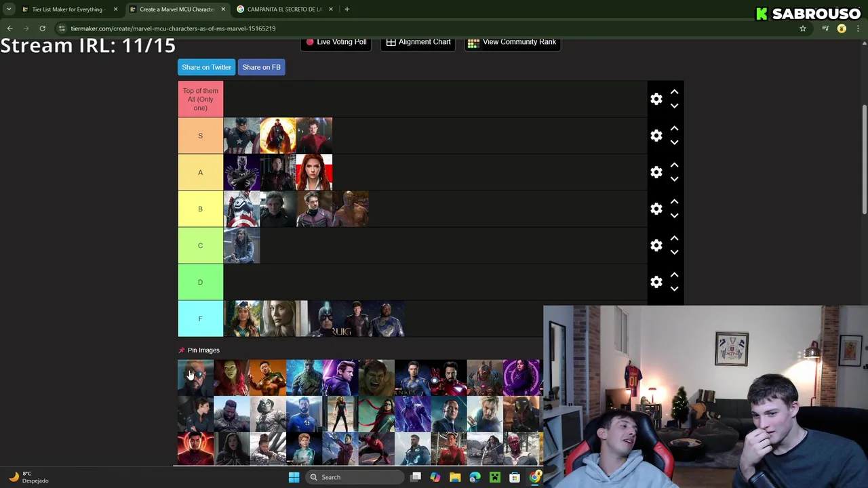This screenshot has width=868, height=488.
Task: Open settings gear for A tier row
Action: pos(656,172)
